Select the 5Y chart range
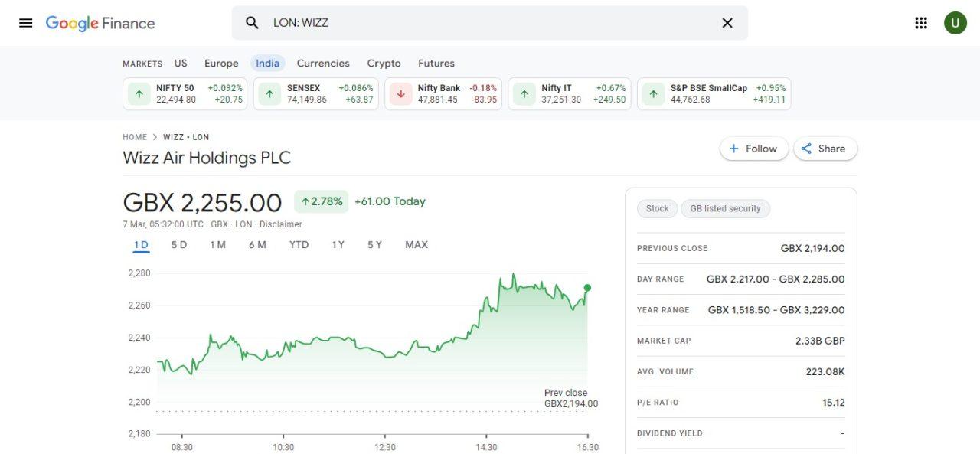The width and height of the screenshot is (980, 454). point(374,245)
